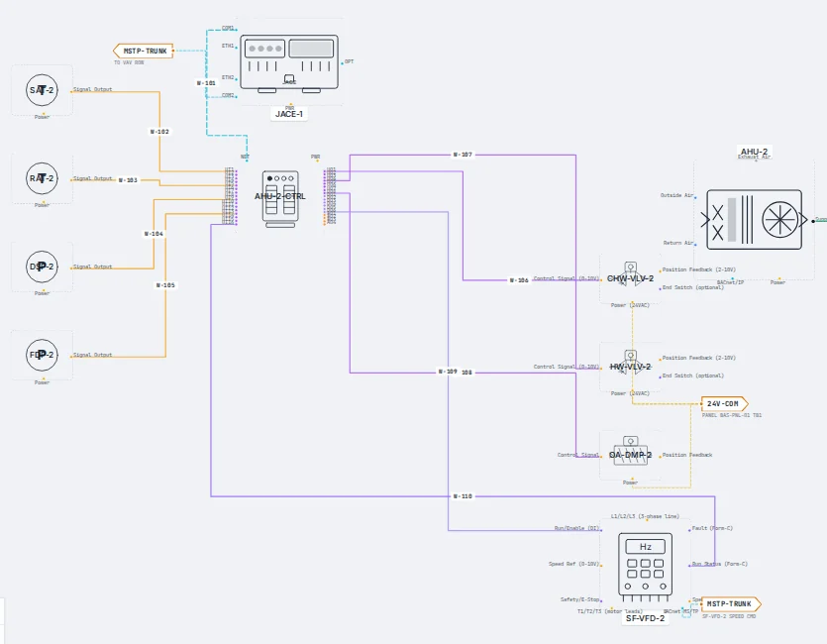Click CHW-VLV-2 End Switch (optional) port

[660, 289]
